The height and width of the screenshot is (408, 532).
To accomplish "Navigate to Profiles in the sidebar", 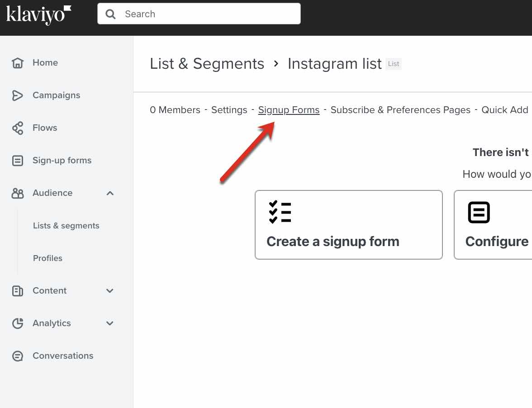I will 47,258.
